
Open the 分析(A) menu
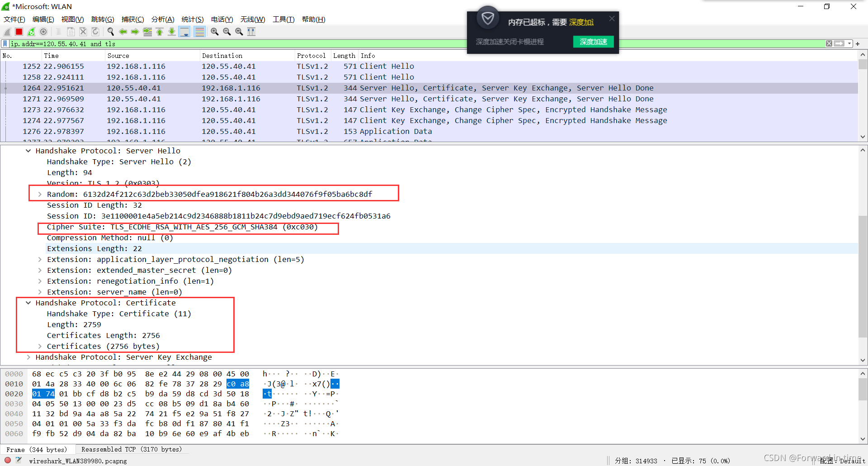pos(163,19)
